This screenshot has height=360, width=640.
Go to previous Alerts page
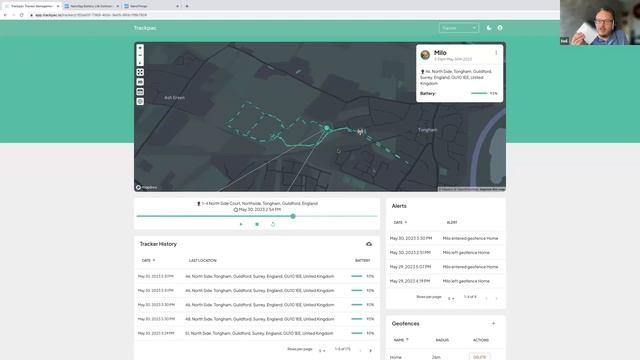click(487, 298)
